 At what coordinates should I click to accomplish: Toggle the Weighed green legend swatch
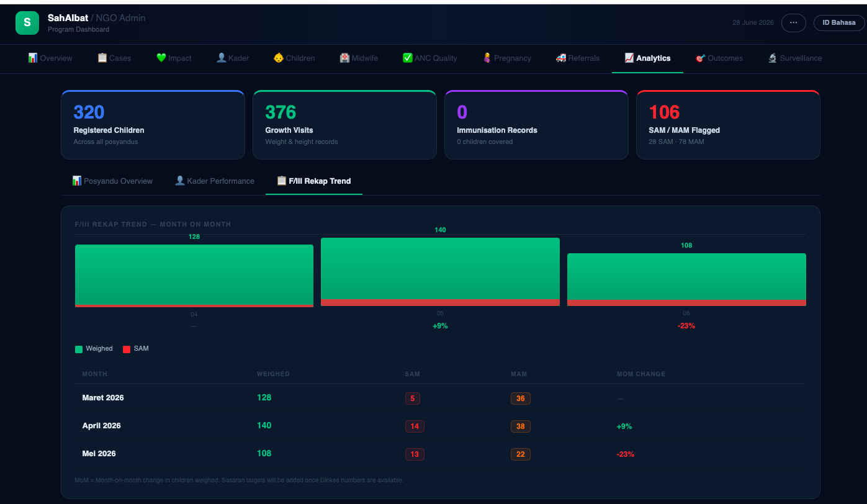click(x=79, y=349)
